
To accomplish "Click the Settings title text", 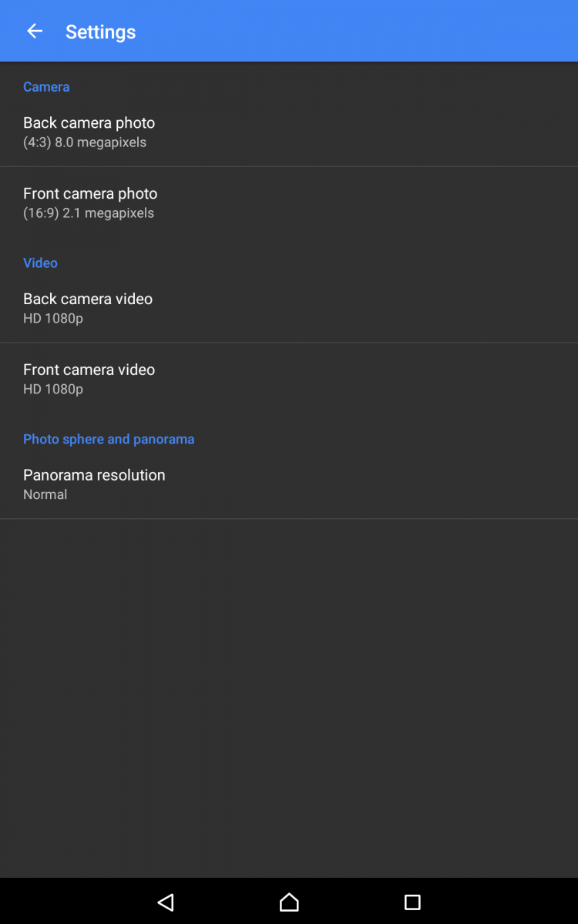I will click(x=100, y=32).
